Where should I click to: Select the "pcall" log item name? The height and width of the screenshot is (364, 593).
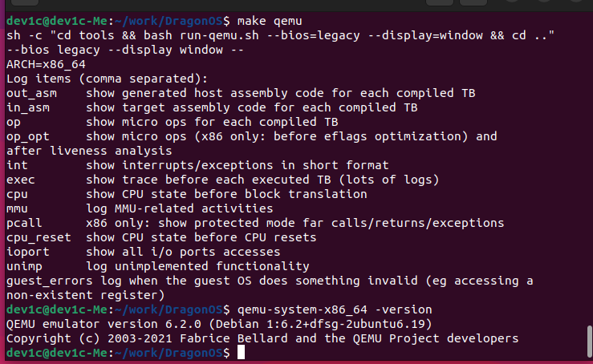click(x=22, y=223)
